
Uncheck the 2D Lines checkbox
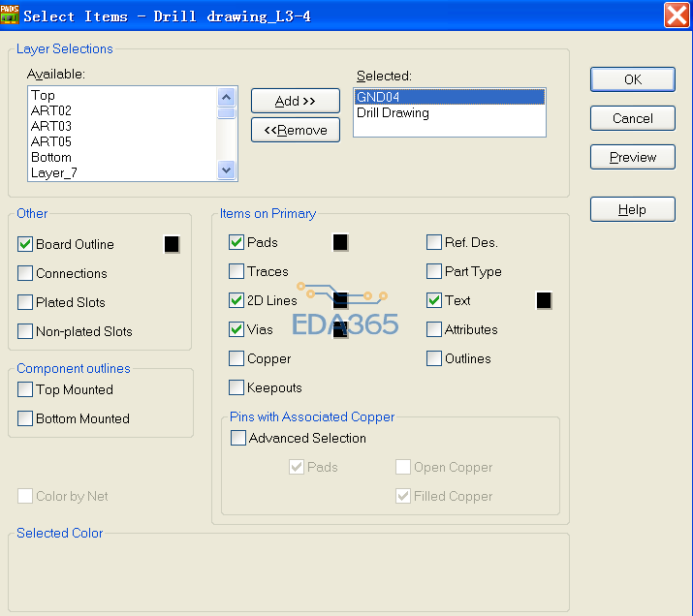coord(236,300)
